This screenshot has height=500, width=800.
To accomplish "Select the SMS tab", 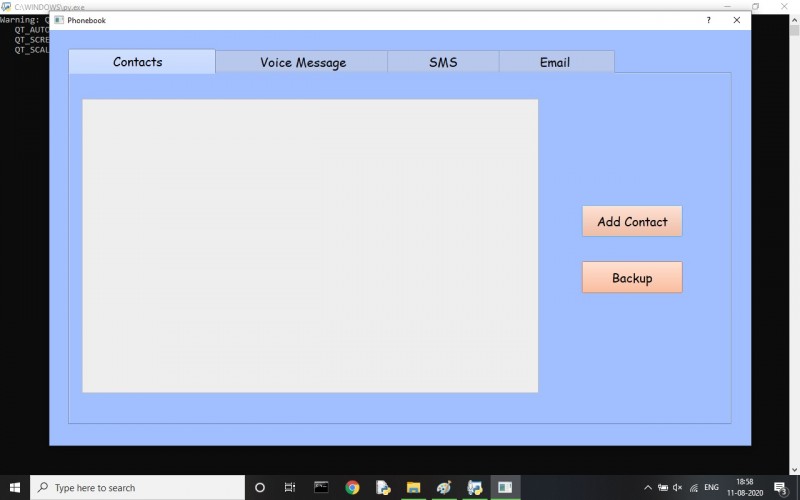I will click(x=443, y=62).
